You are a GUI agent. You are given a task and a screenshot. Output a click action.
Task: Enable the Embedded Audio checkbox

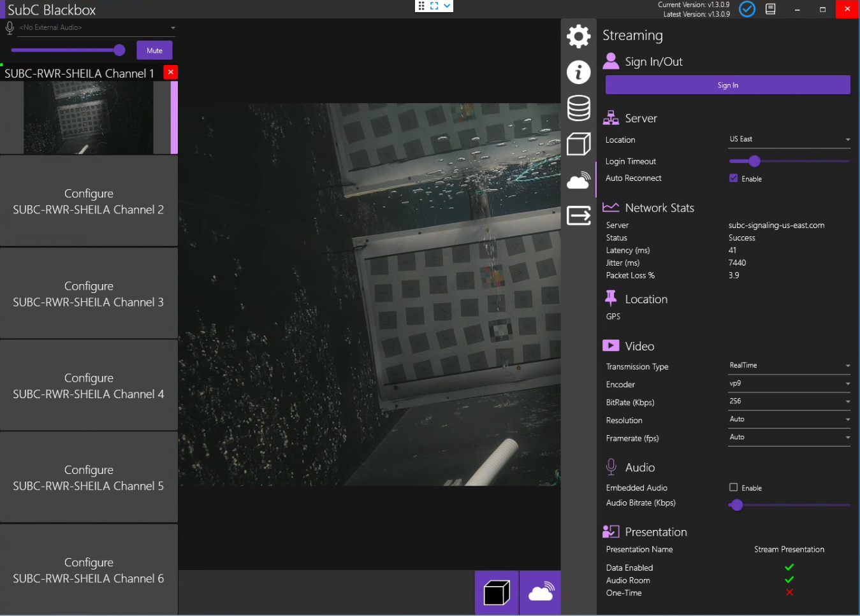(x=733, y=487)
